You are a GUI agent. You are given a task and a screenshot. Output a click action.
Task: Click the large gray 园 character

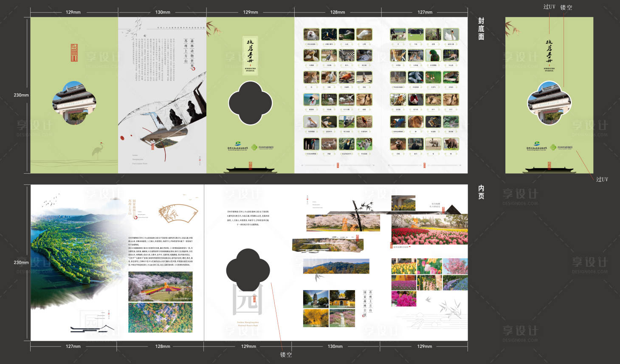point(248,299)
